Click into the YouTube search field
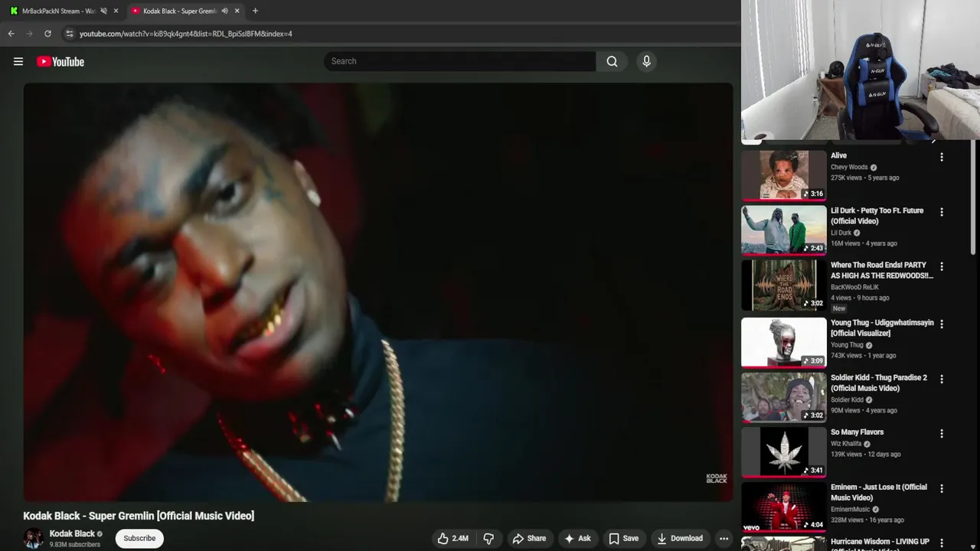The image size is (980, 551). [459, 61]
